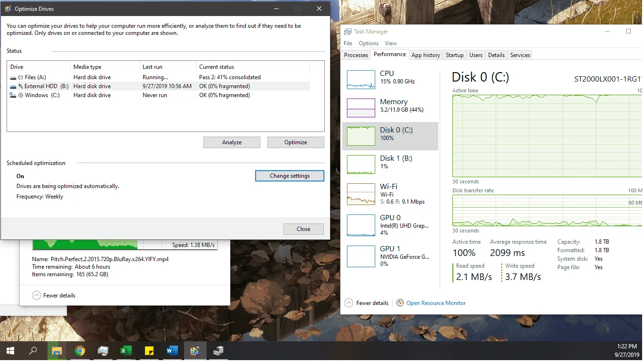Screen dimensions: 644x362
Task: Click the Analyze button
Action: pyautogui.click(x=232, y=142)
